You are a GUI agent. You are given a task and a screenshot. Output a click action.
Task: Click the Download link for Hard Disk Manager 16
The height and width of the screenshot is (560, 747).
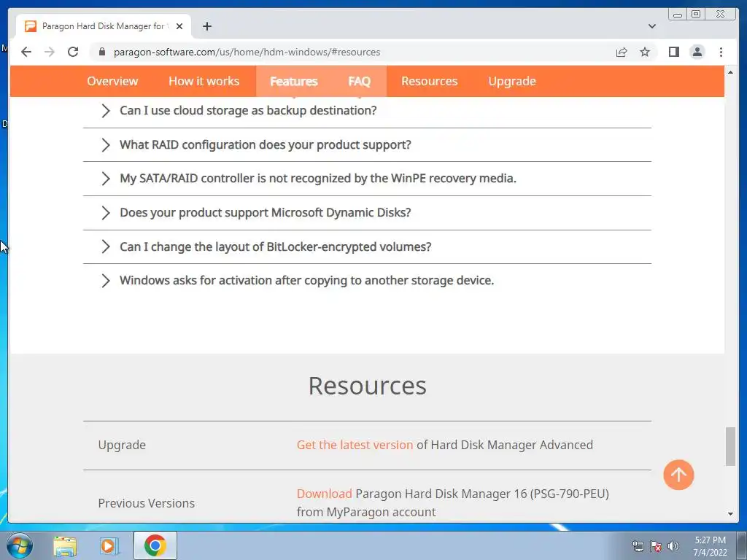point(324,494)
